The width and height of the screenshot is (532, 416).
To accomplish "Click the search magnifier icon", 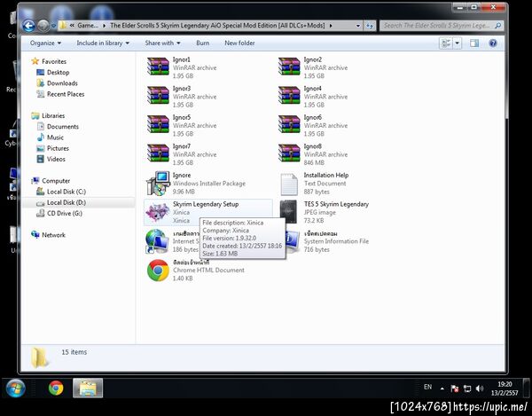I will pos(497,26).
